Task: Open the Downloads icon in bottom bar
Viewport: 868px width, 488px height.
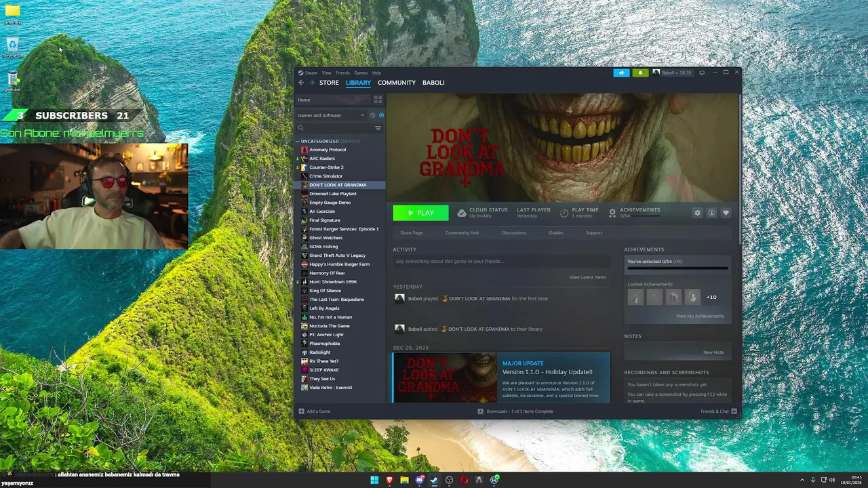Action: tap(481, 411)
